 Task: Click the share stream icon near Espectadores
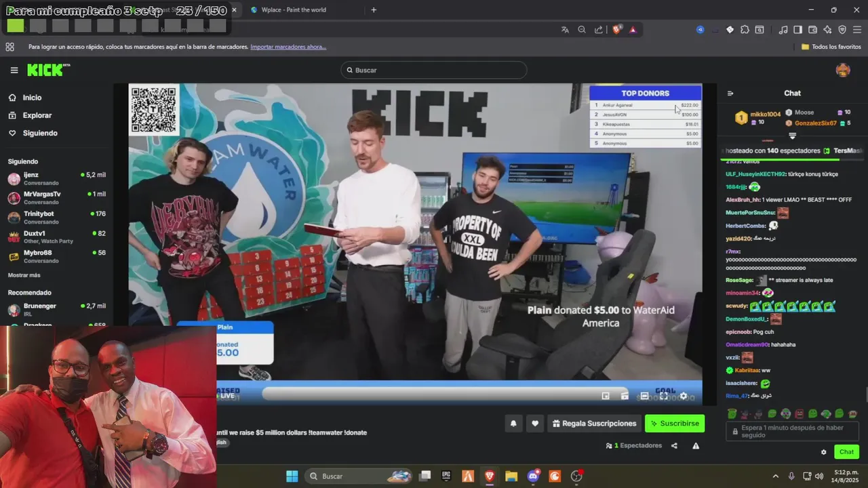pos(674,446)
